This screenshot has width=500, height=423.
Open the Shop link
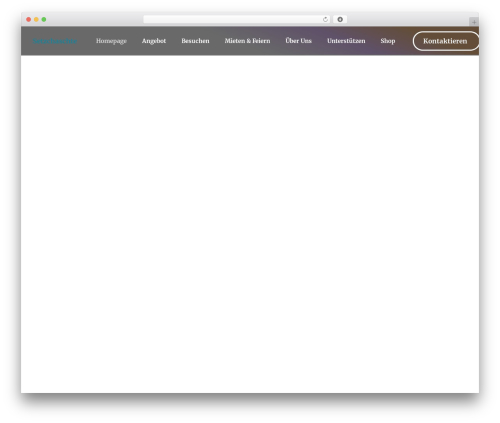tap(388, 41)
